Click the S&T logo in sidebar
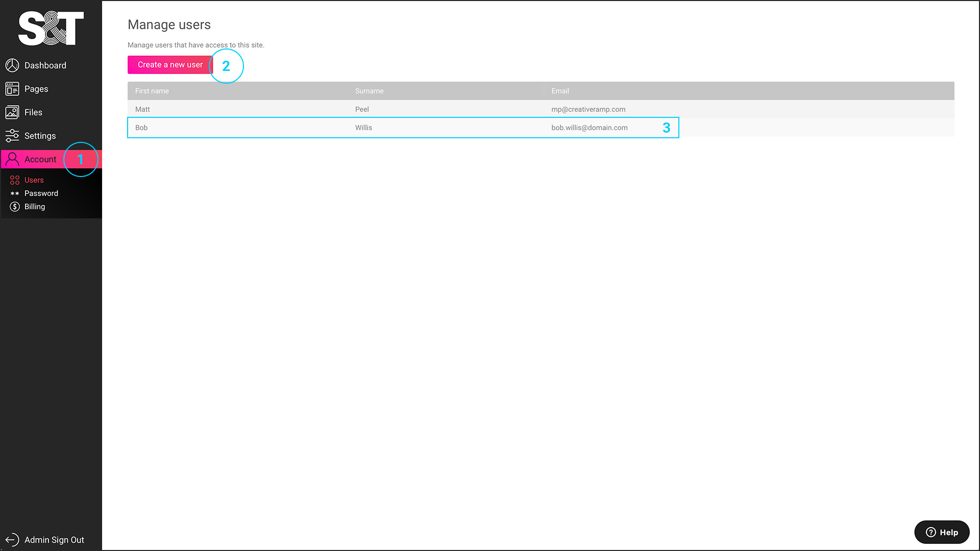The height and width of the screenshot is (551, 980). click(51, 29)
